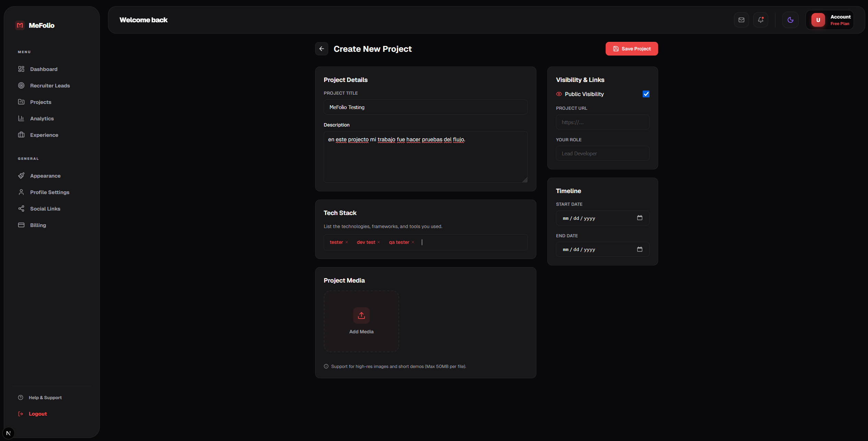Click the info icon by media support note

click(x=326, y=366)
